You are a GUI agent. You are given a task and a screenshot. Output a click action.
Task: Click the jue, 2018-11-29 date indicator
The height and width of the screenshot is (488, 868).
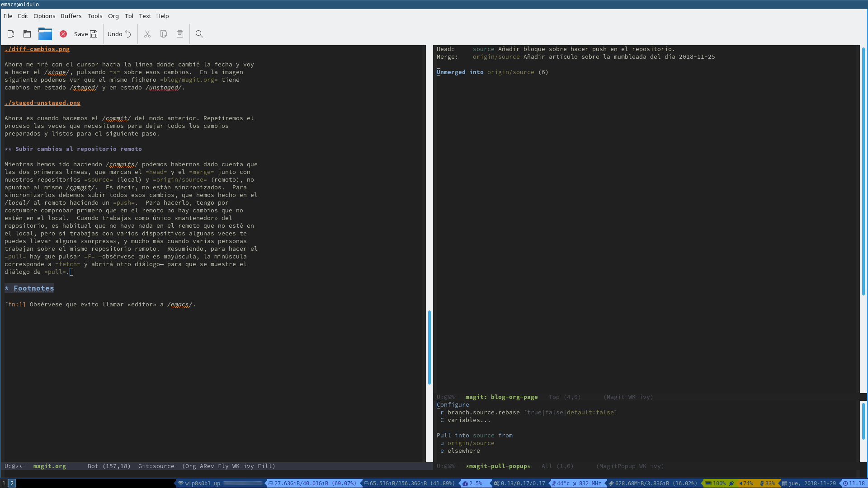coord(809,483)
